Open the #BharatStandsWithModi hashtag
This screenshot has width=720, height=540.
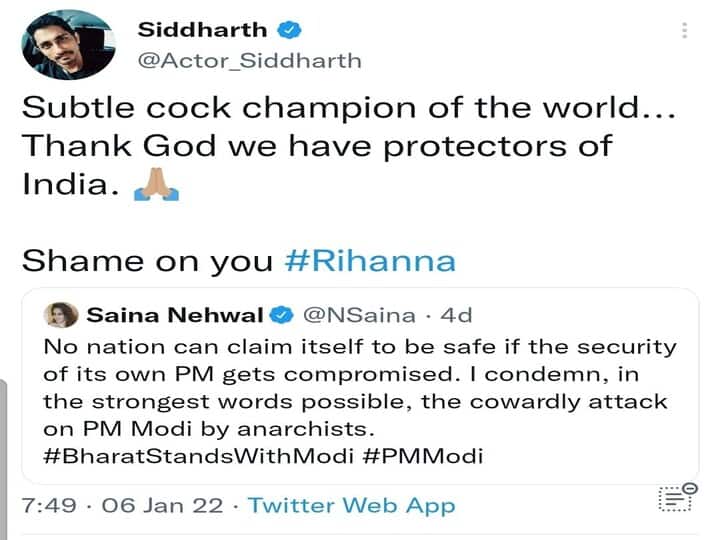[x=198, y=456]
